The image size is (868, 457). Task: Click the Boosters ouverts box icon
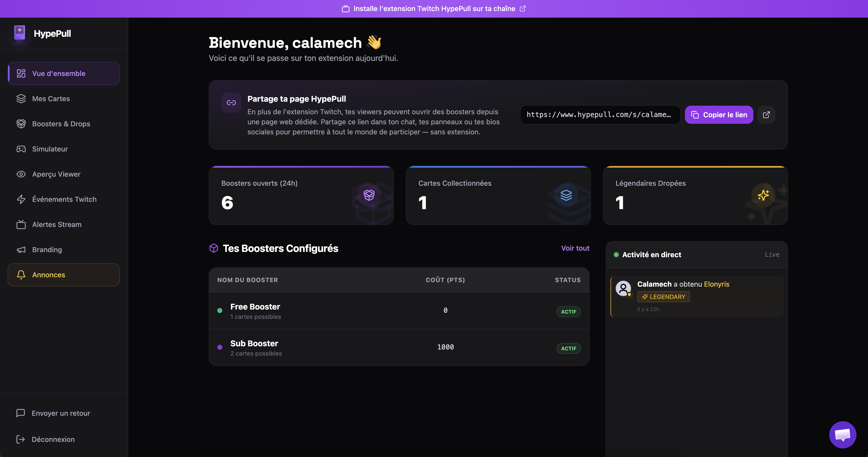tap(369, 195)
